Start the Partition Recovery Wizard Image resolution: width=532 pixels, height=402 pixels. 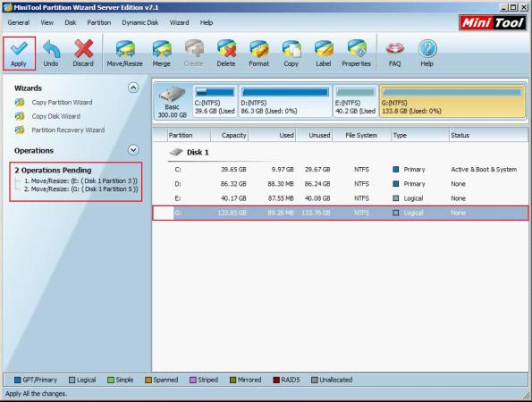click(68, 130)
